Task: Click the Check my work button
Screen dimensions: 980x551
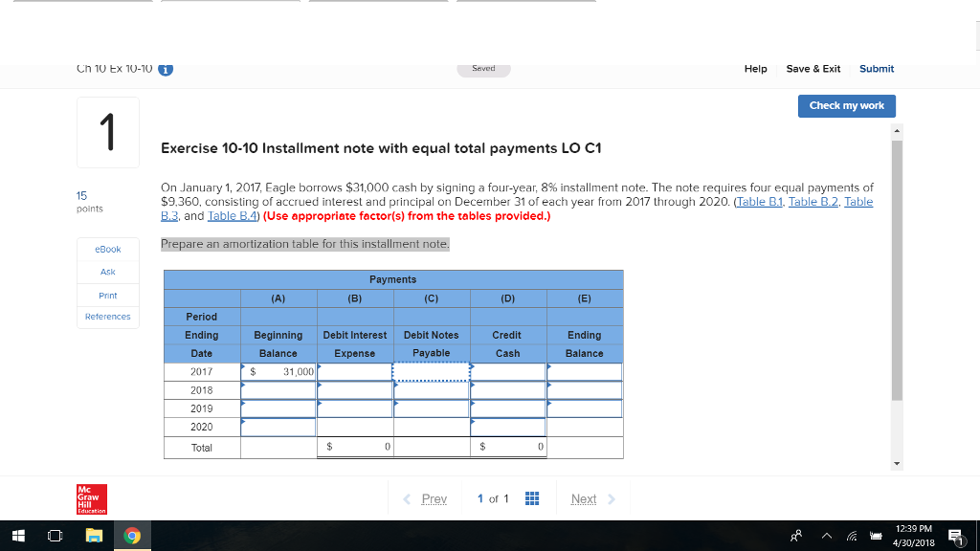Action: pyautogui.click(x=846, y=106)
